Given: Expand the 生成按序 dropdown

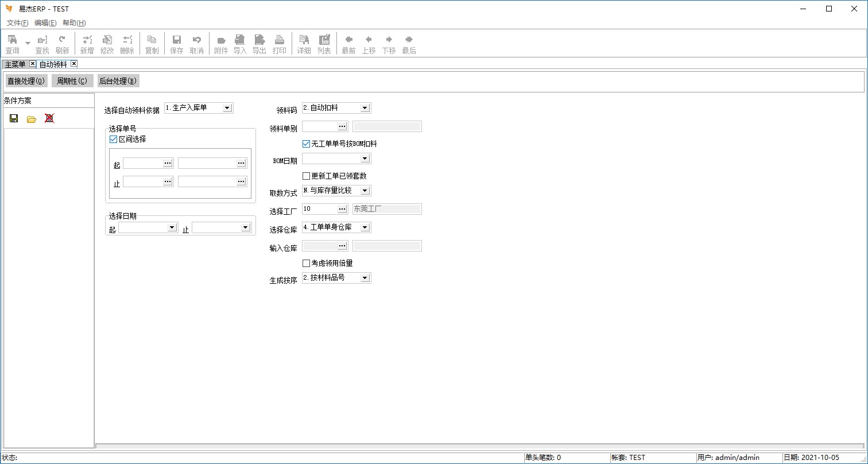Looking at the screenshot, I should pyautogui.click(x=365, y=278).
